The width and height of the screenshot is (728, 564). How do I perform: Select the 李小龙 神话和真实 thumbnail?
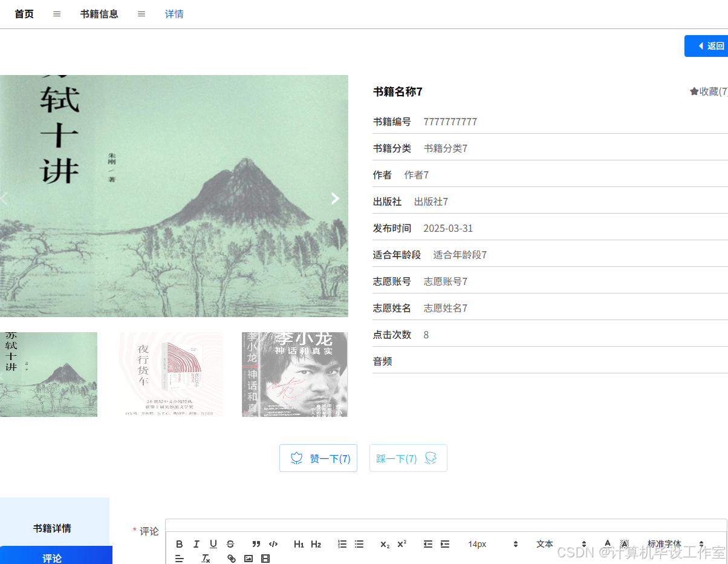click(295, 375)
